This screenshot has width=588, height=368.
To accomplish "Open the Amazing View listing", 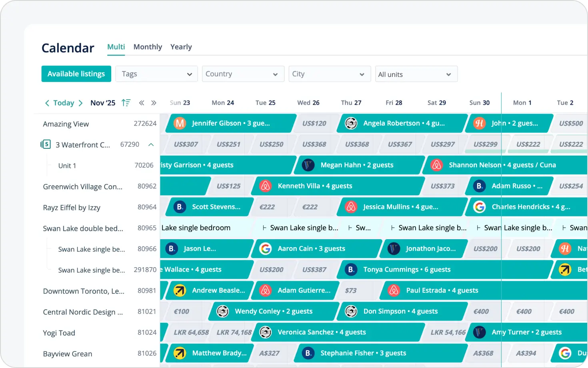I will 66,124.
